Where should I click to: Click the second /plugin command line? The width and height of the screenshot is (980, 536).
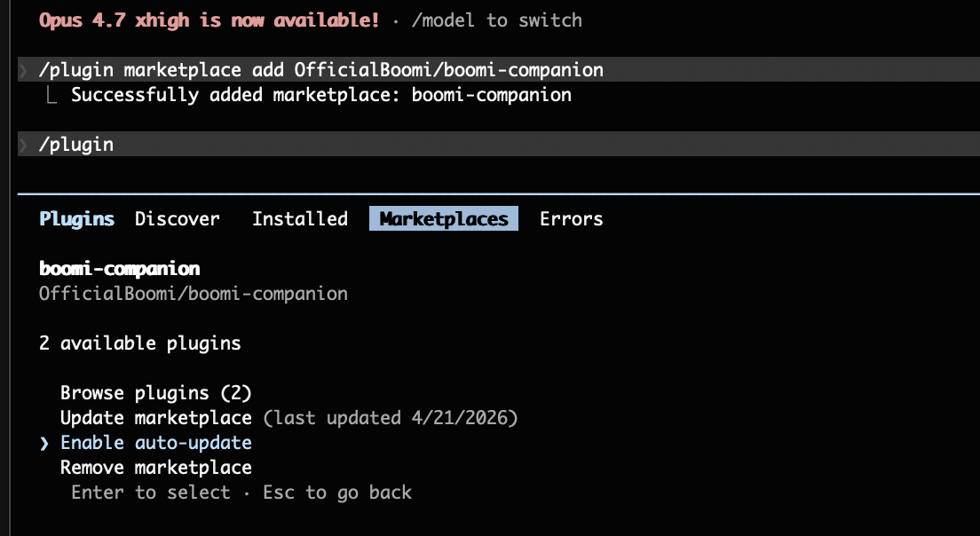coord(499,144)
